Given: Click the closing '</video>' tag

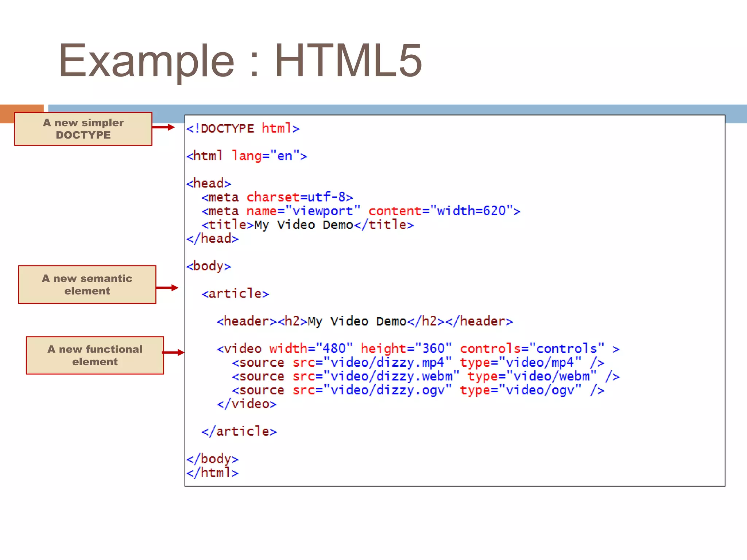Looking at the screenshot, I should [247, 404].
